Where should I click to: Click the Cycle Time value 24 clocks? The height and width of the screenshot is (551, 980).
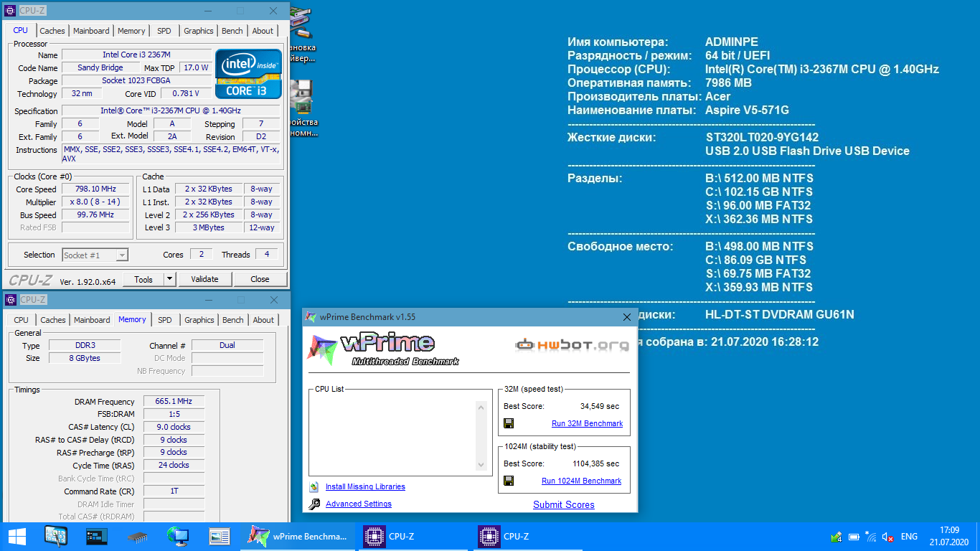[x=174, y=465]
